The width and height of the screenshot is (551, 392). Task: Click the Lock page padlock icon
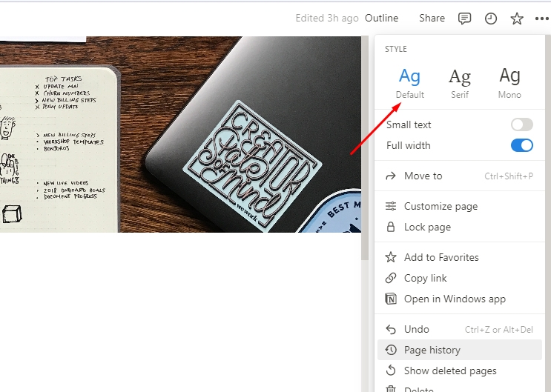391,227
